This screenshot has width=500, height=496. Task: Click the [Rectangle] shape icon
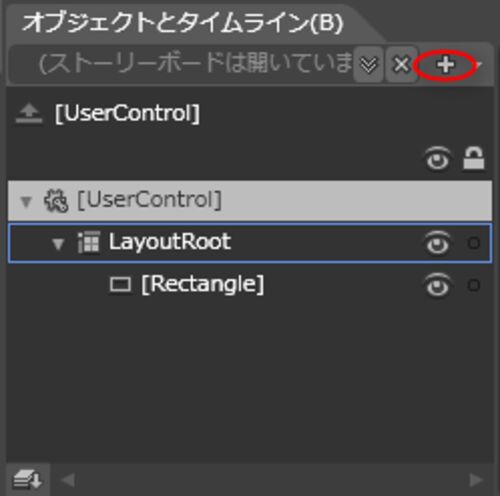pos(120,285)
